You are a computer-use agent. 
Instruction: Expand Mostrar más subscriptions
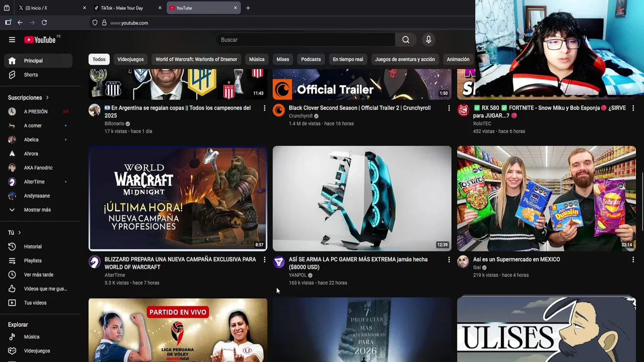(x=38, y=210)
